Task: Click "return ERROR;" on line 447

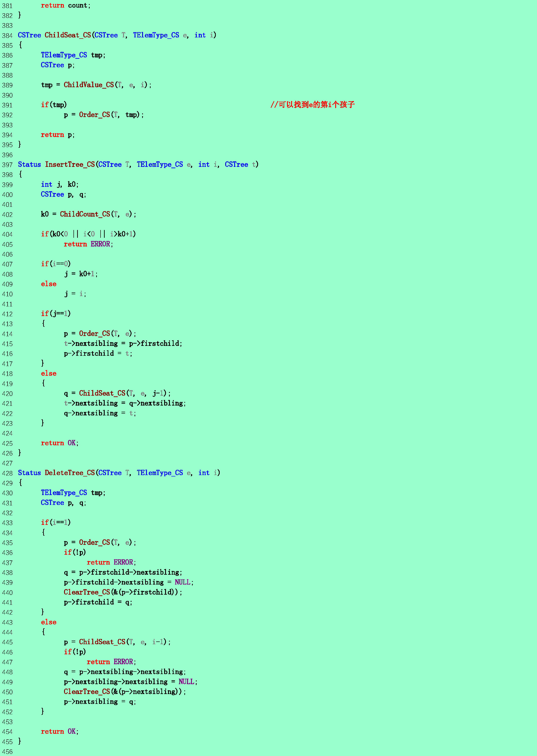Action: click(x=111, y=662)
